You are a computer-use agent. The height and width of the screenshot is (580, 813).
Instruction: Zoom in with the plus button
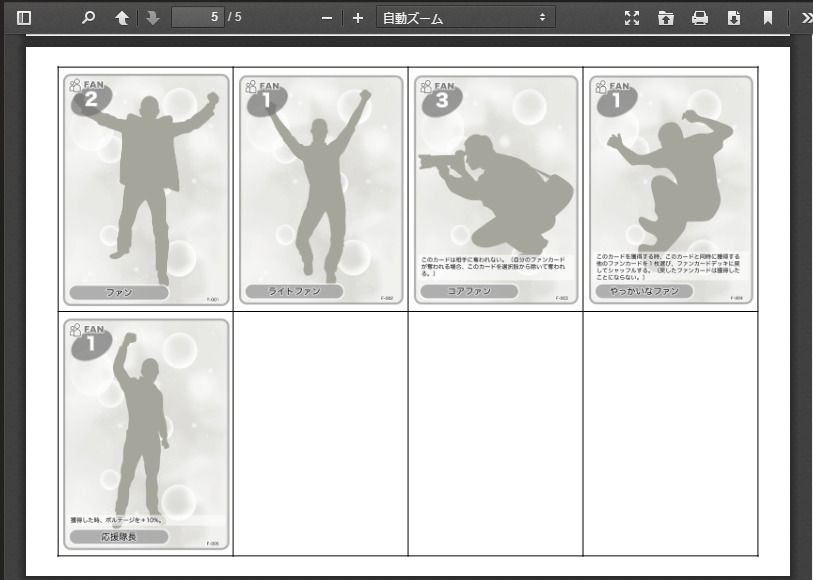click(358, 18)
